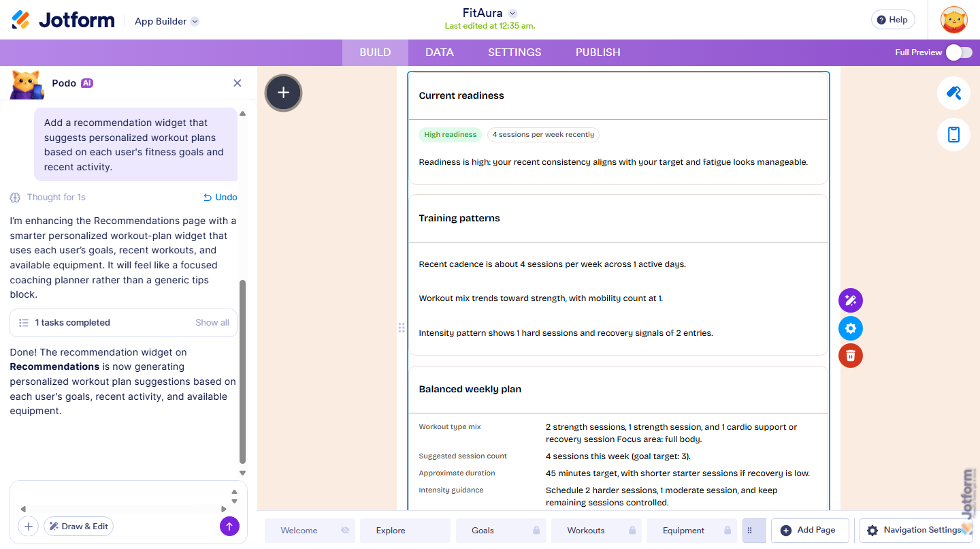Click the Add Page button
Image resolution: width=980 pixels, height=549 pixels.
coord(810,531)
